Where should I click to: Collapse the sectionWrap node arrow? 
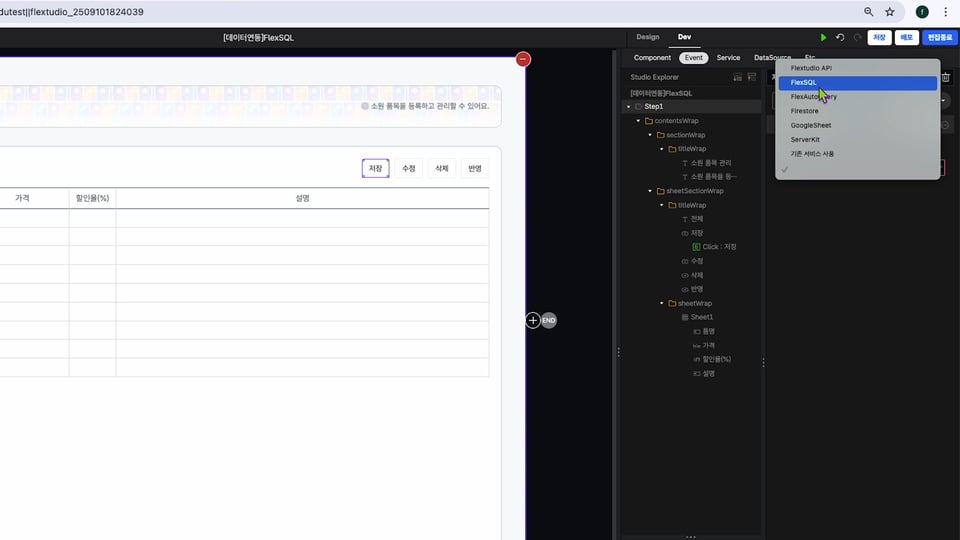(650, 135)
